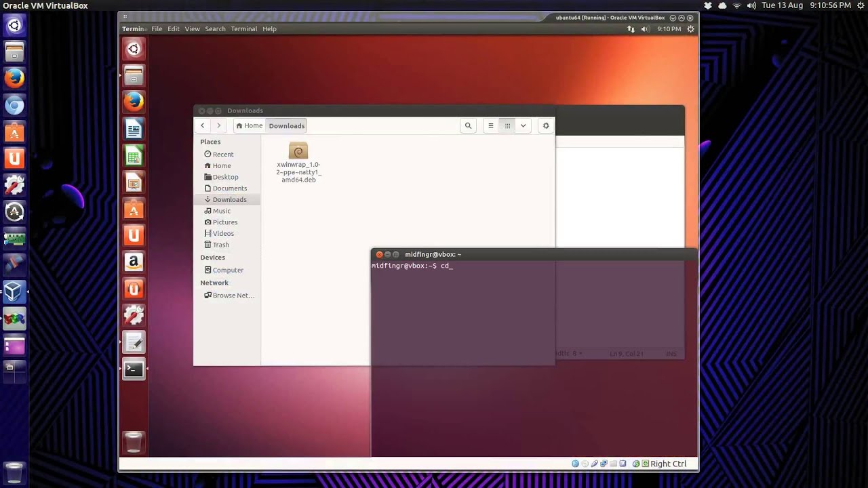This screenshot has height=488, width=868.
Task: Open the VM system gear menu
Action: pyautogui.click(x=691, y=29)
